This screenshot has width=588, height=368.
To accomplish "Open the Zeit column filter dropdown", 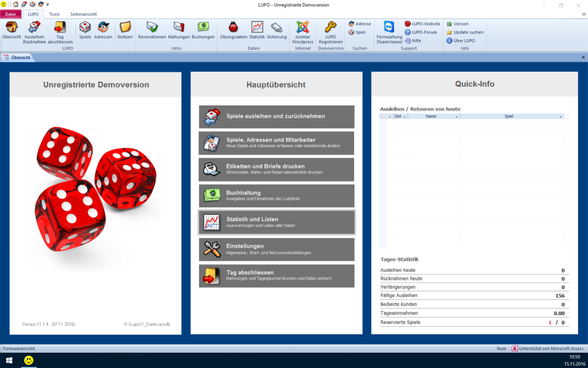I will [x=404, y=117].
